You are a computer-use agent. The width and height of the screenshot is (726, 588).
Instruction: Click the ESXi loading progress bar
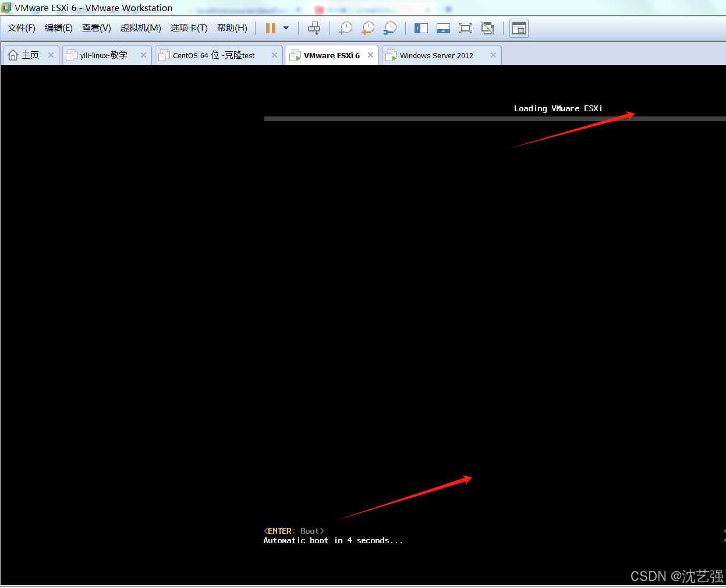point(495,119)
